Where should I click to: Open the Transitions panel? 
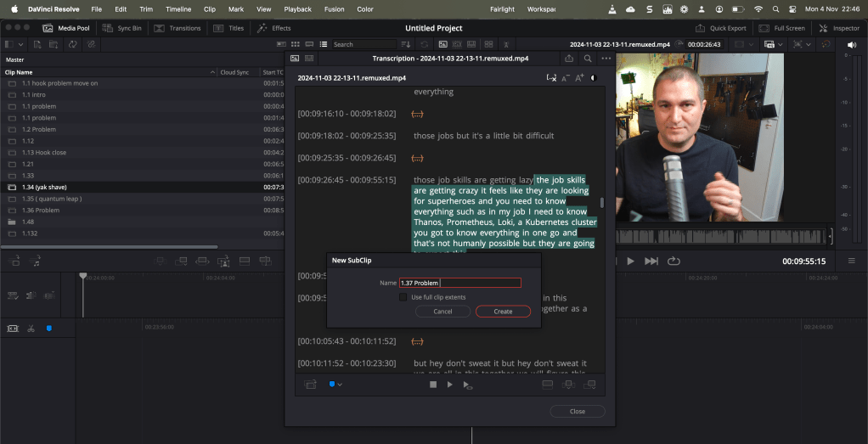pos(178,28)
